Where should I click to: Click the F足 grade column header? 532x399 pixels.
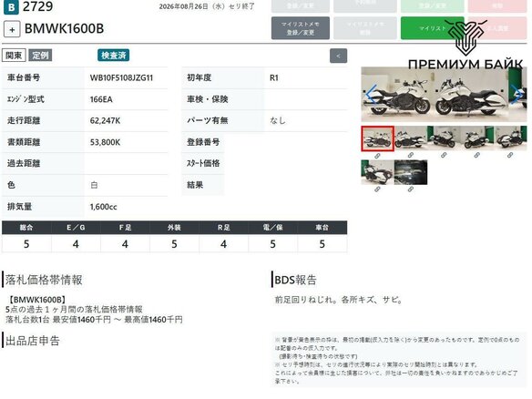(125, 228)
